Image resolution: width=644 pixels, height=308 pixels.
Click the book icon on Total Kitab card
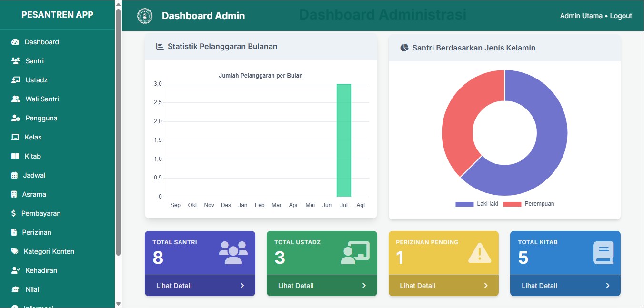pyautogui.click(x=603, y=253)
